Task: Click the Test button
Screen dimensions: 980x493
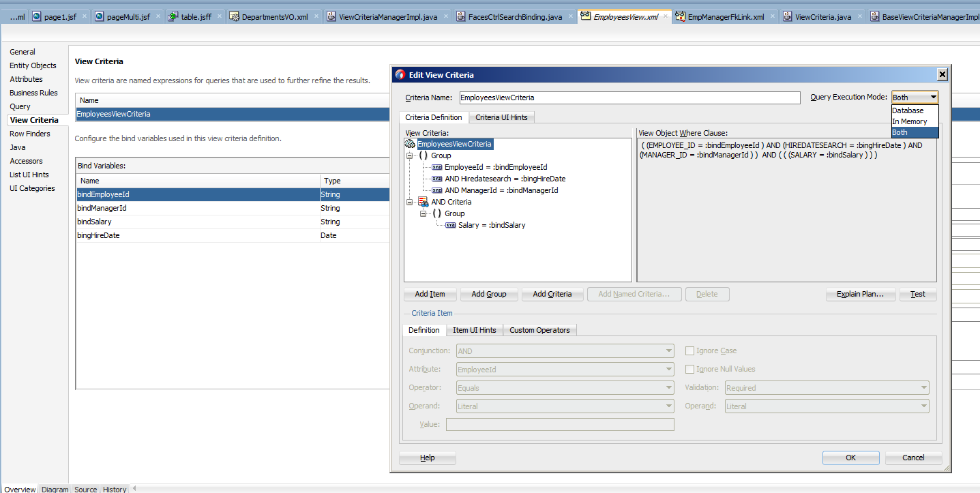Action: tap(917, 294)
